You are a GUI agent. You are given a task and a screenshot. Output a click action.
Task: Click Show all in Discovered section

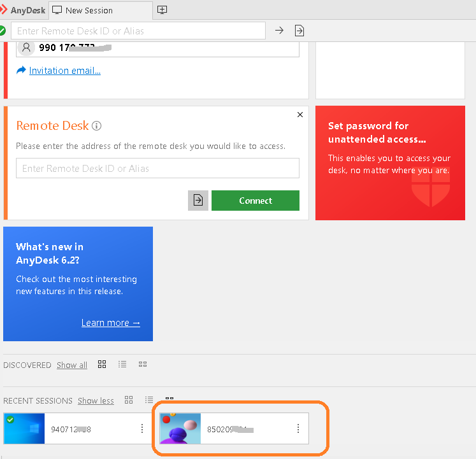point(72,365)
